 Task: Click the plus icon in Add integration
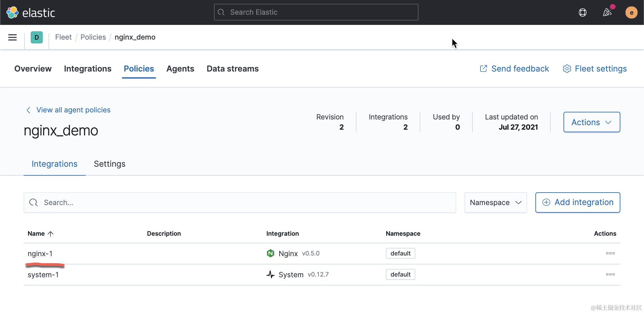[546, 202]
